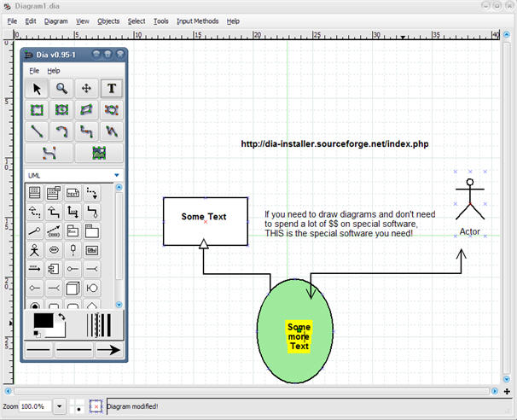Pick the UML Dependency connector
517x420 pixels.
[x=91, y=193]
